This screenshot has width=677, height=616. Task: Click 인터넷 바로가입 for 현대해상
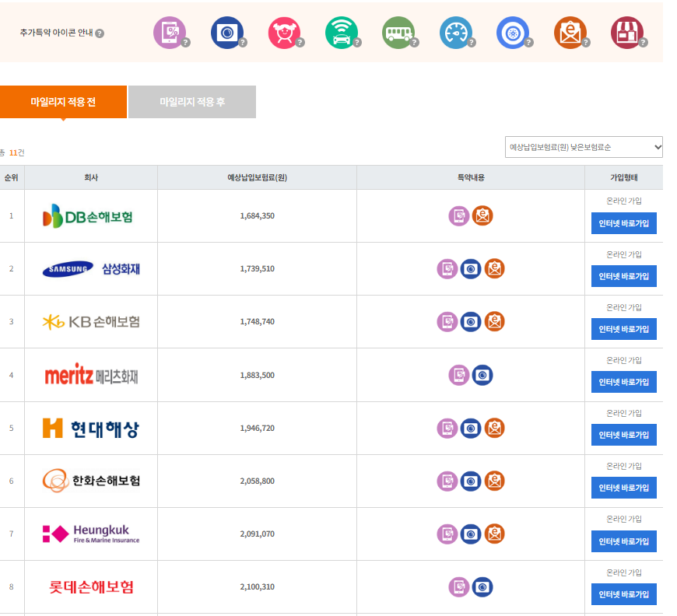click(624, 435)
